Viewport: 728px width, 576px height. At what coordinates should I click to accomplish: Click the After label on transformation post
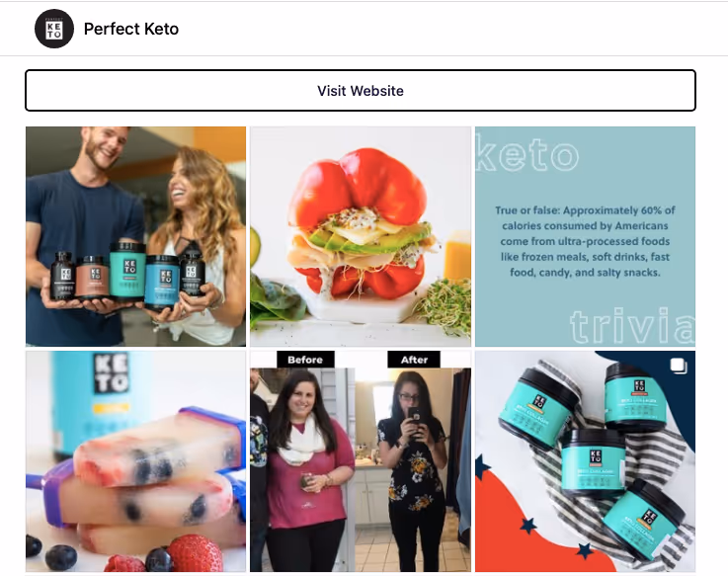point(414,360)
